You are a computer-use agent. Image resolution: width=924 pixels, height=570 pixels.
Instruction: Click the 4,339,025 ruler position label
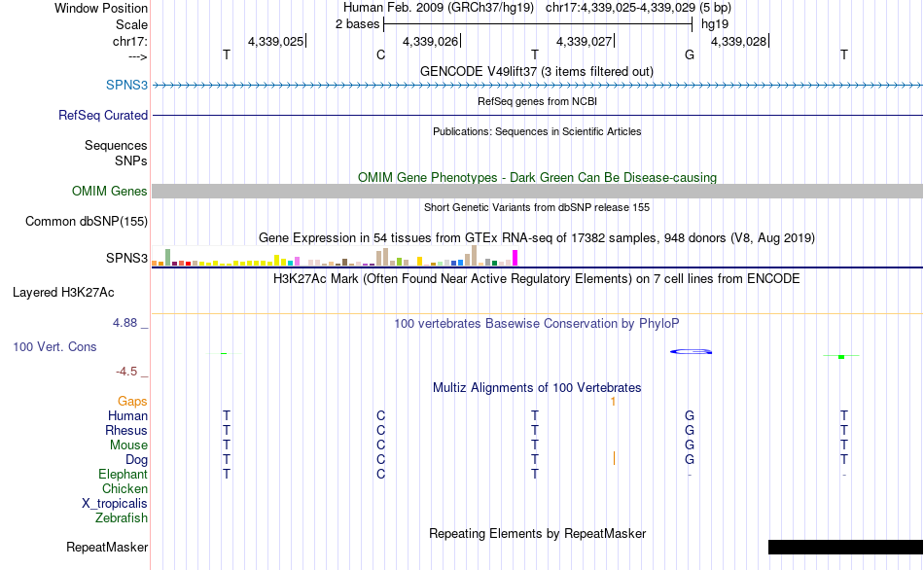[276, 41]
